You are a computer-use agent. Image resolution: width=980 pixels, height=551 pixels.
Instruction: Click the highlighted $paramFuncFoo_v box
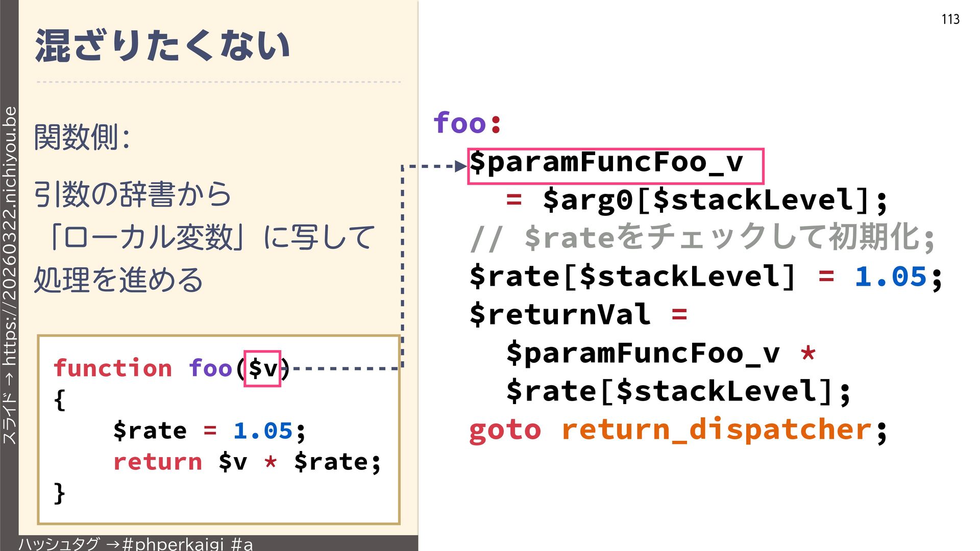(615, 166)
